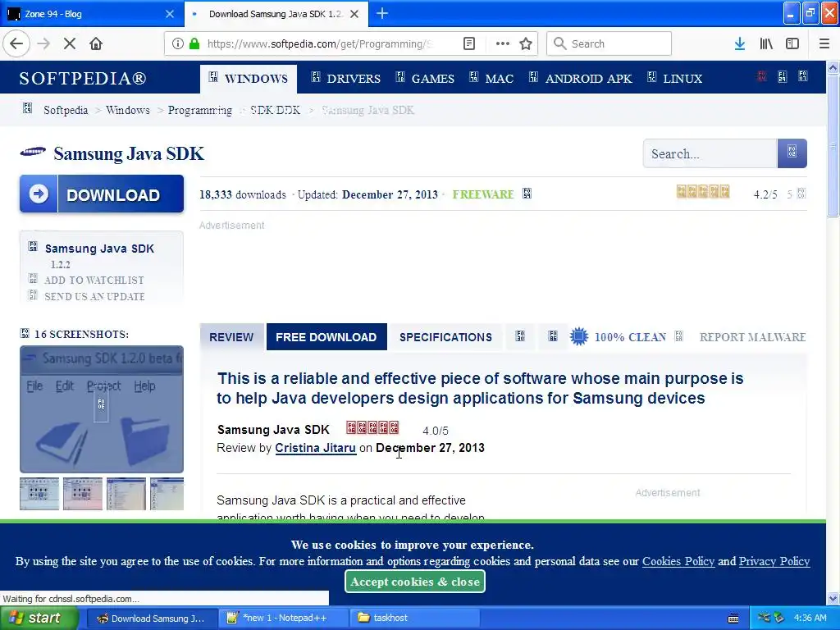The width and height of the screenshot is (840, 630).
Task: Open the first small screenshot thumbnail
Action: pos(39,493)
